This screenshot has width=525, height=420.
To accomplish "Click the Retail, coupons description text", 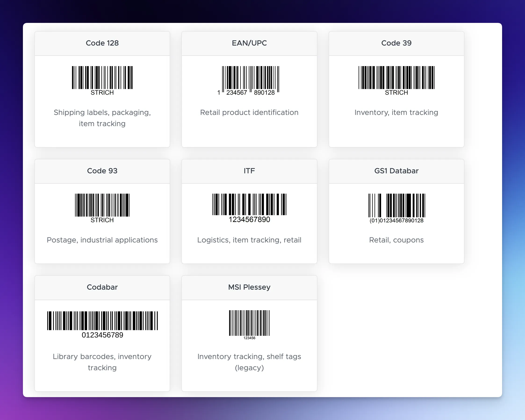I will (x=396, y=240).
